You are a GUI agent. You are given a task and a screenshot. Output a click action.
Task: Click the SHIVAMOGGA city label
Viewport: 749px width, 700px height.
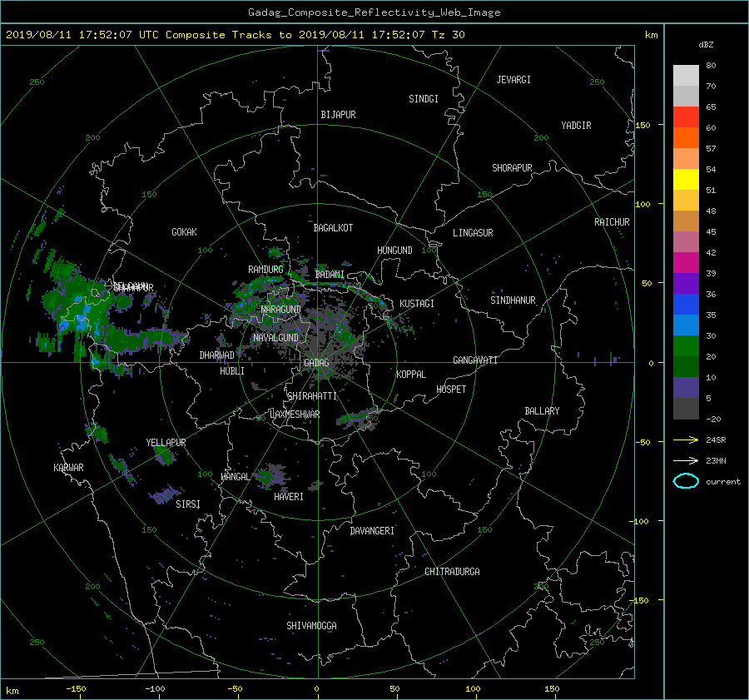311,626
